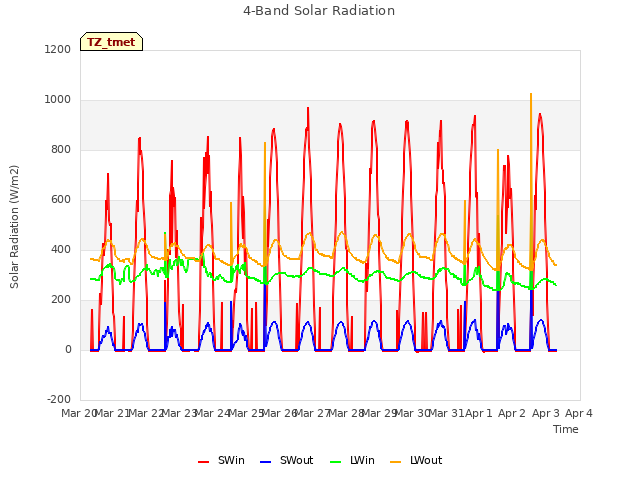Click the -200 y-axis tick label
Image resolution: width=640 pixels, height=480 pixels.
59,399
